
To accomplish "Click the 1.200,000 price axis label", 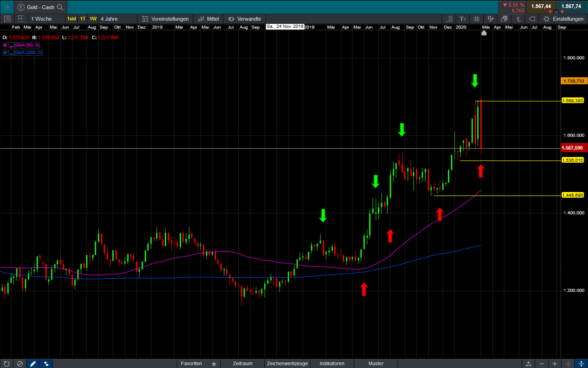I will (574, 291).
